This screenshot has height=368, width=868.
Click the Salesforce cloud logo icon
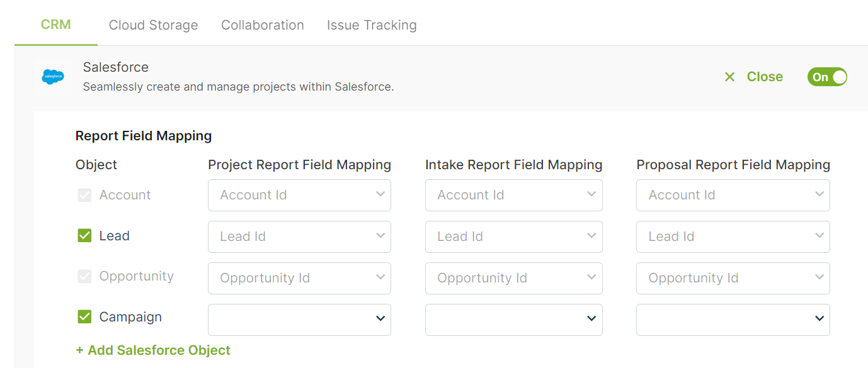53,77
